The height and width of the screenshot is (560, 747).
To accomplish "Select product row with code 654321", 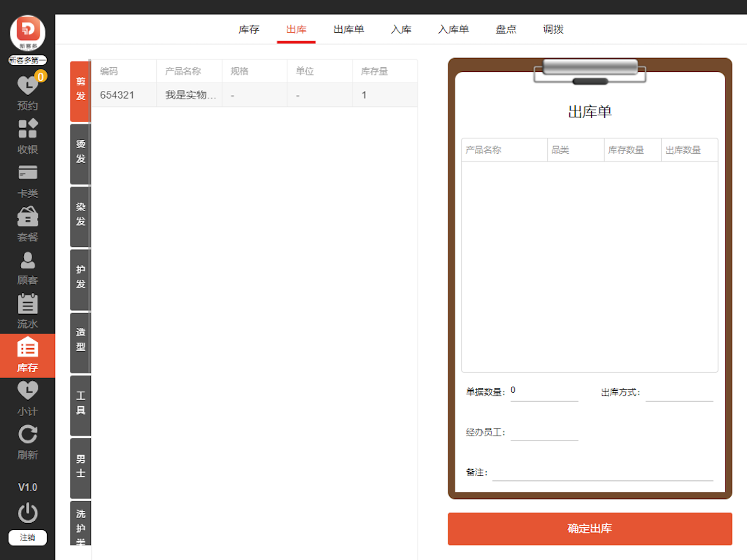I will coord(254,95).
